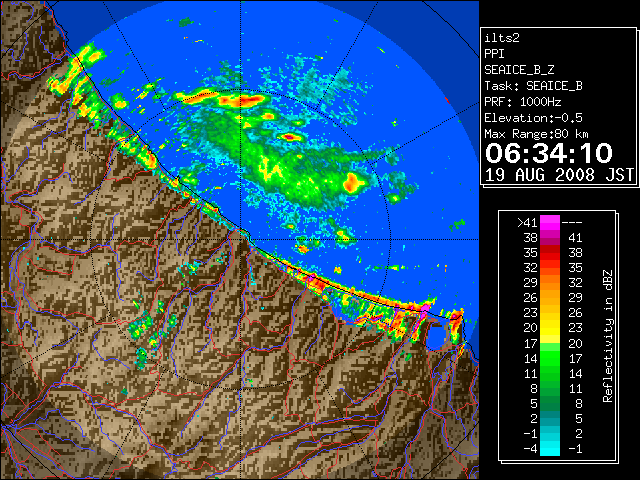Click the 'ilts2' radar site label
Screen dimensions: 640x480
pyautogui.click(x=502, y=38)
